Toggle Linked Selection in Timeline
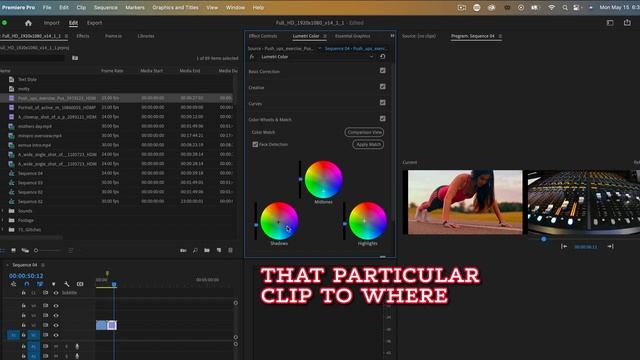The width and height of the screenshot is (640, 360). pyautogui.click(x=40, y=284)
